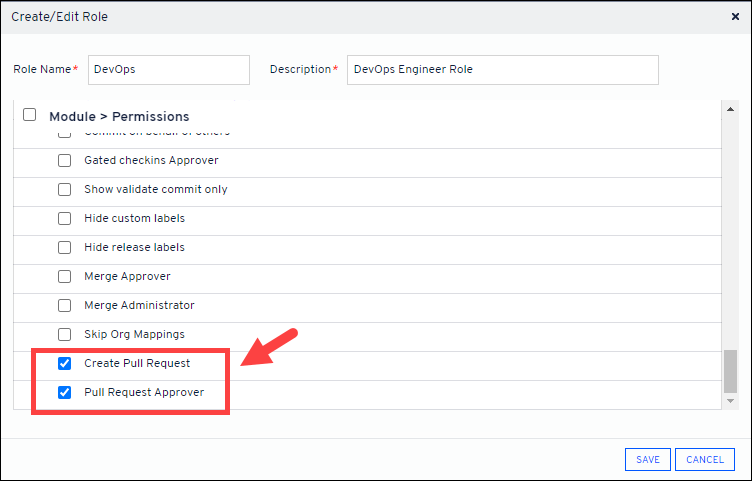Toggle Skip Org Mappings checkbox

tap(65, 334)
